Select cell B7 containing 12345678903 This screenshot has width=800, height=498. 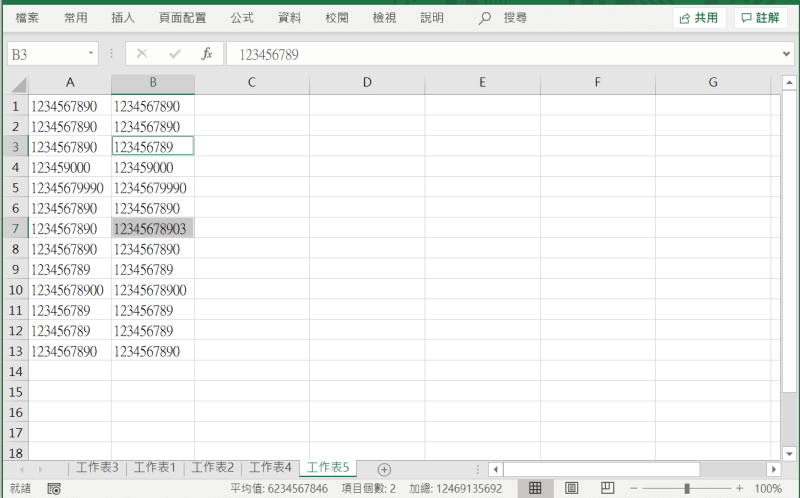point(152,229)
